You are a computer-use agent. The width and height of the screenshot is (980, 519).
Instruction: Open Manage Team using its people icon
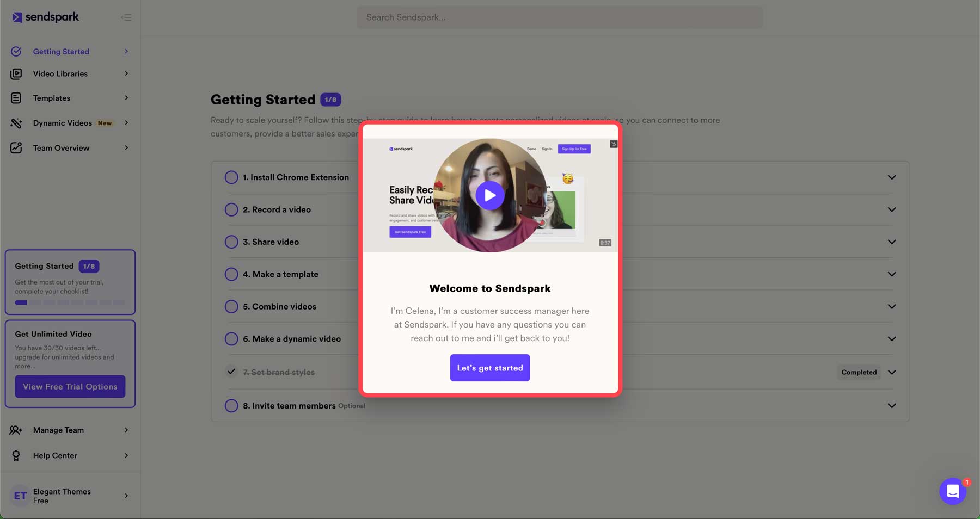click(16, 430)
